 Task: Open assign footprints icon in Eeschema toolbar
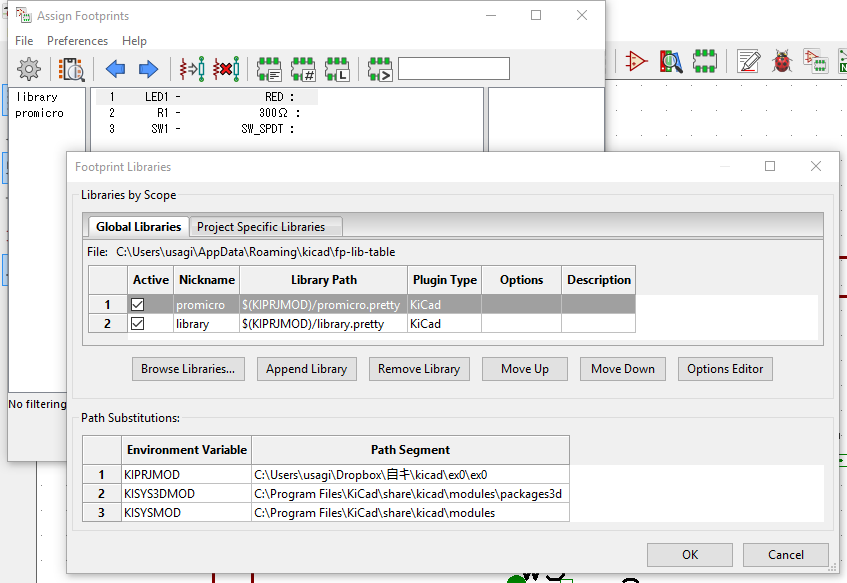[815, 61]
